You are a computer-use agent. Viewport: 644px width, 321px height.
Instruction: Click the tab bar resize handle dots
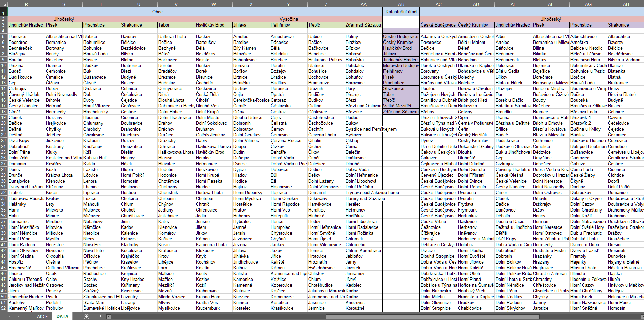pos(101,317)
